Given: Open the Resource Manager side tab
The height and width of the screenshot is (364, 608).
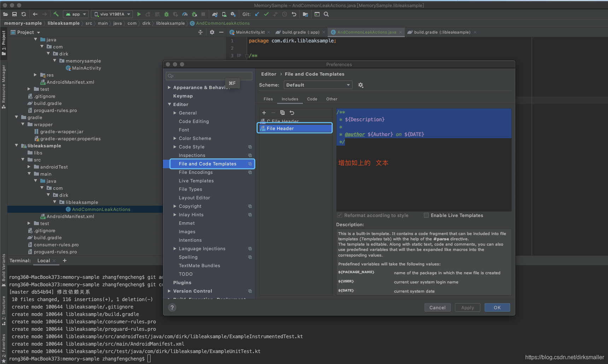Looking at the screenshot, I should coord(4,87).
